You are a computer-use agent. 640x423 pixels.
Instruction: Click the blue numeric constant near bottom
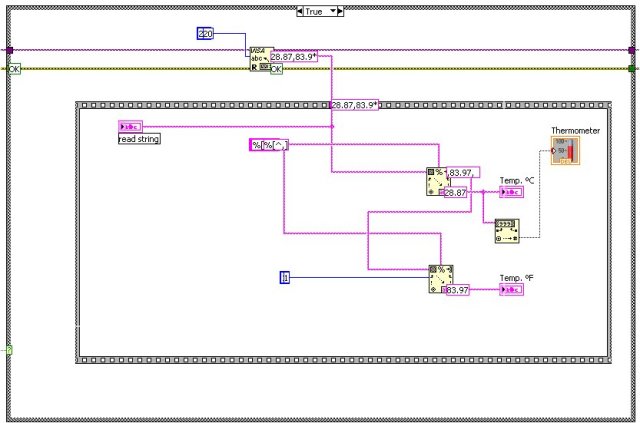point(285,275)
